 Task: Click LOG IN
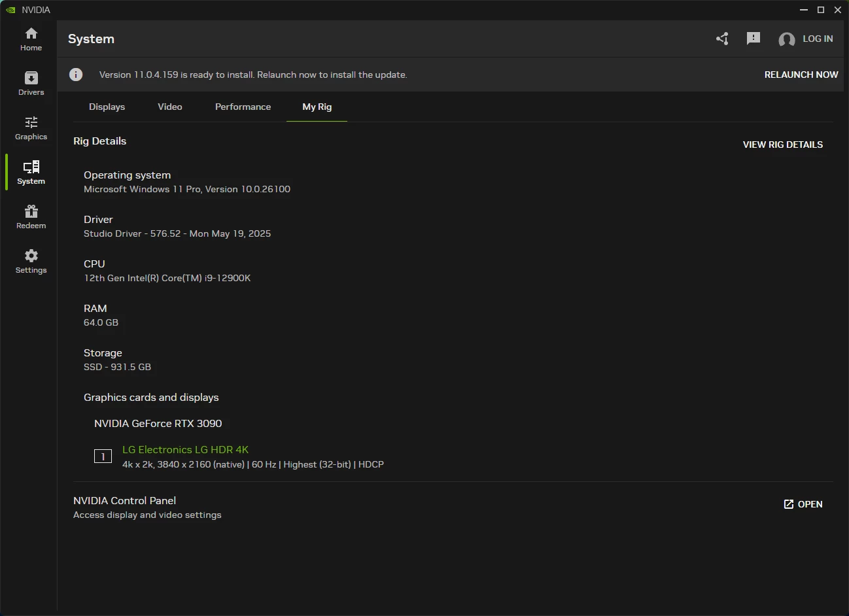tap(818, 39)
